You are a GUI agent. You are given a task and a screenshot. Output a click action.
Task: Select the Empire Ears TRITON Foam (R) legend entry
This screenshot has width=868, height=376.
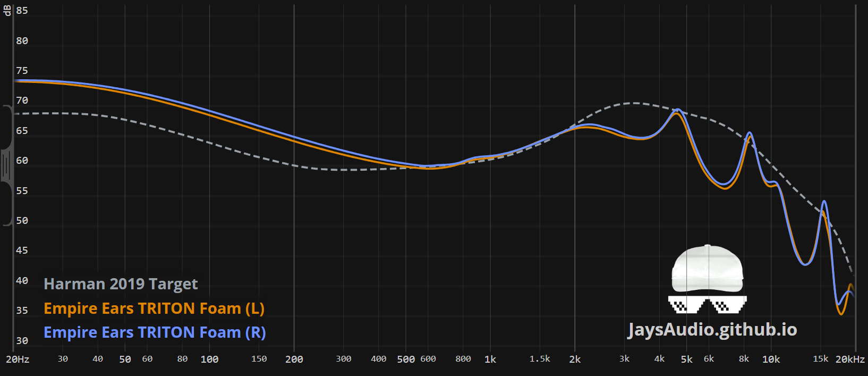[155, 332]
